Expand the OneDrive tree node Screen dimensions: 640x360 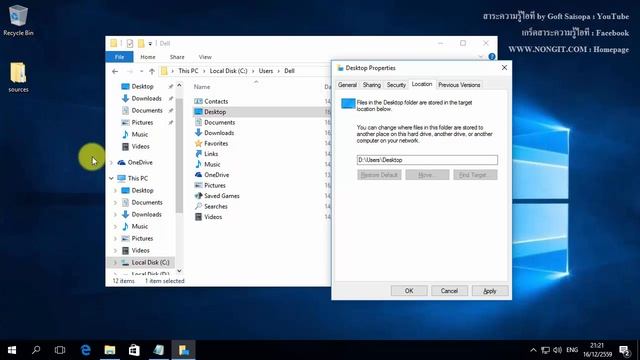click(111, 162)
